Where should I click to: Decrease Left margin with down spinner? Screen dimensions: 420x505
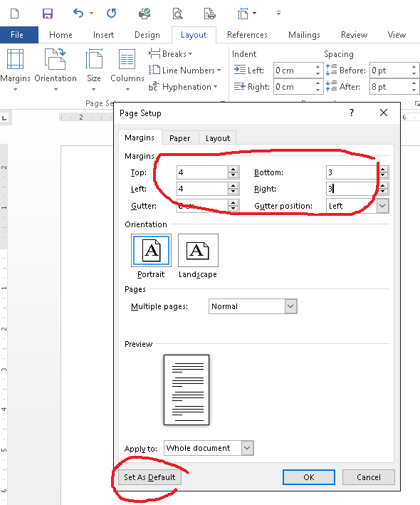point(233,192)
